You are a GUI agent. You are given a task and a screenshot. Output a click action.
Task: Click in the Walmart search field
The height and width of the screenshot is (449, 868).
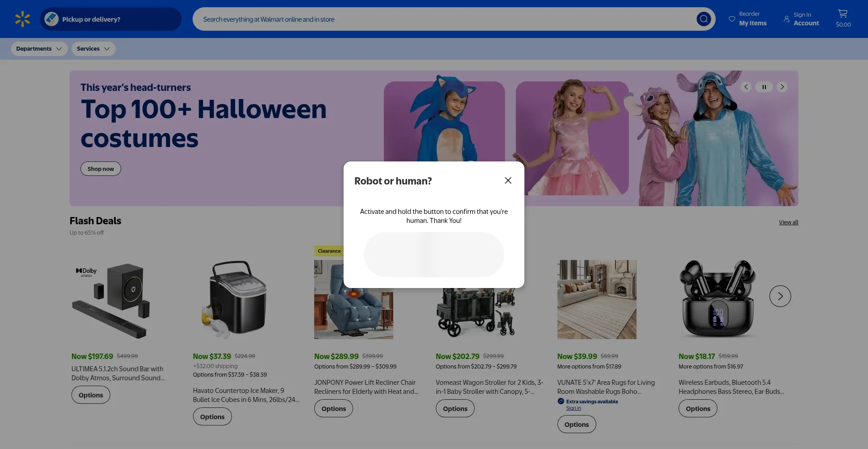(443, 19)
